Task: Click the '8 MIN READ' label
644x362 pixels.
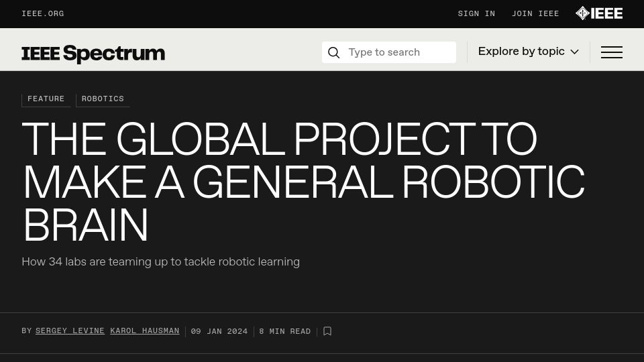Action: point(285,331)
